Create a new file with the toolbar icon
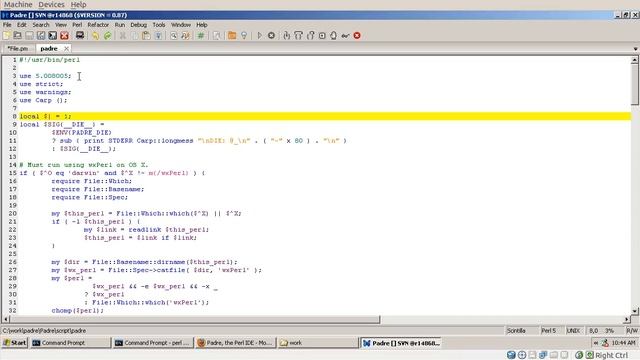The height and width of the screenshot is (360, 640). [x=6, y=36]
